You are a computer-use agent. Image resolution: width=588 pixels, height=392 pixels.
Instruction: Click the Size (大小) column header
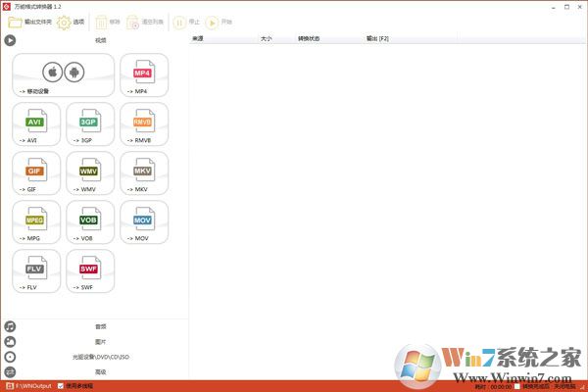click(x=267, y=39)
